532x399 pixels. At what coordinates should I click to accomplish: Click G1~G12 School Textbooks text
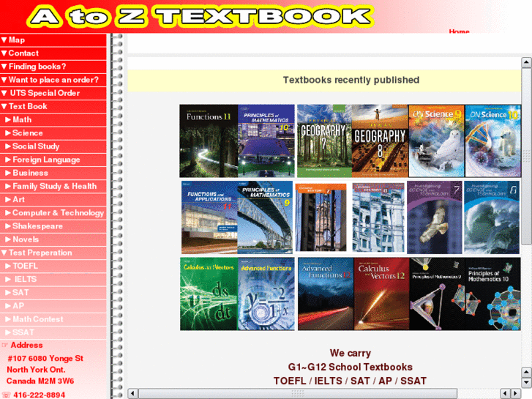pyautogui.click(x=350, y=367)
